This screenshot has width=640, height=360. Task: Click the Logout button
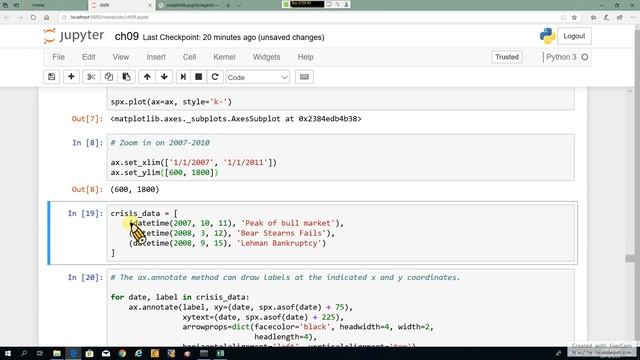pyautogui.click(x=574, y=36)
